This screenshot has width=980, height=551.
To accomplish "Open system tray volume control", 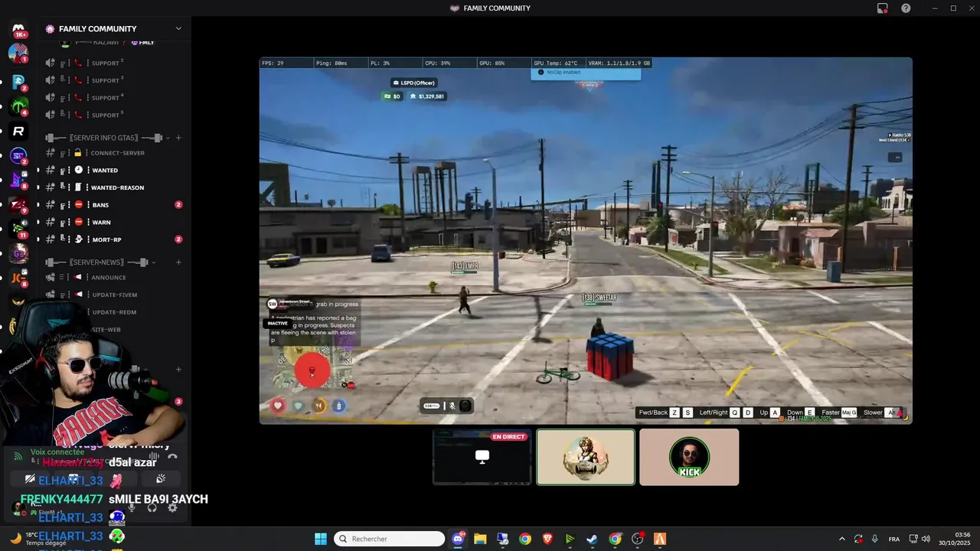I will click(926, 539).
